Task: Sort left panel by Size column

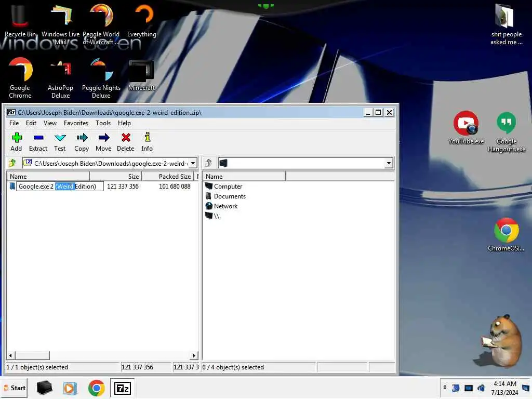Action: (115, 177)
